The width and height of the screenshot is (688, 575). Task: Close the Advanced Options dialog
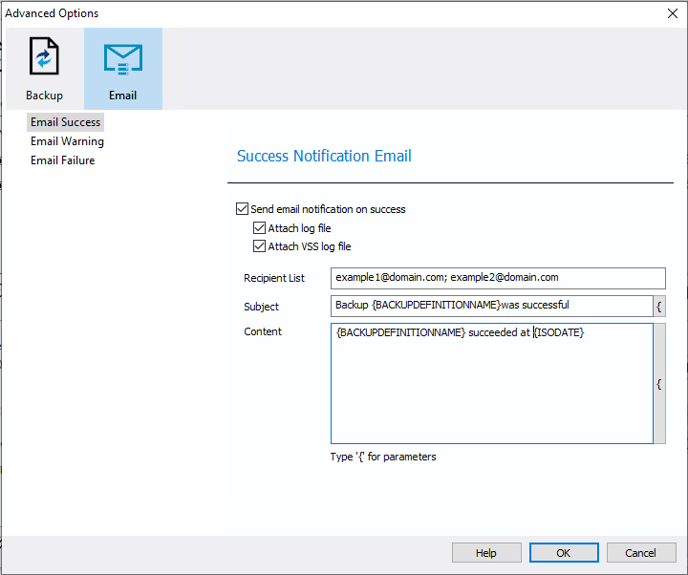coord(672,14)
